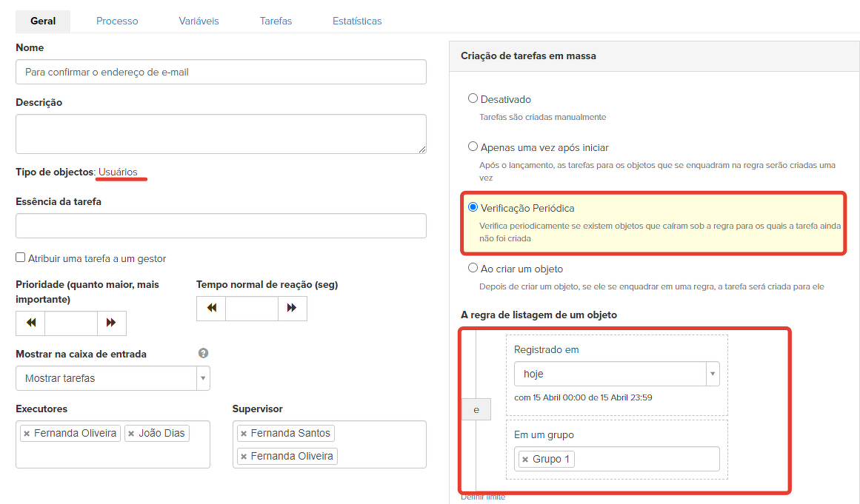
Task: Click increase arrows on Prioridade stepper
Action: click(112, 323)
